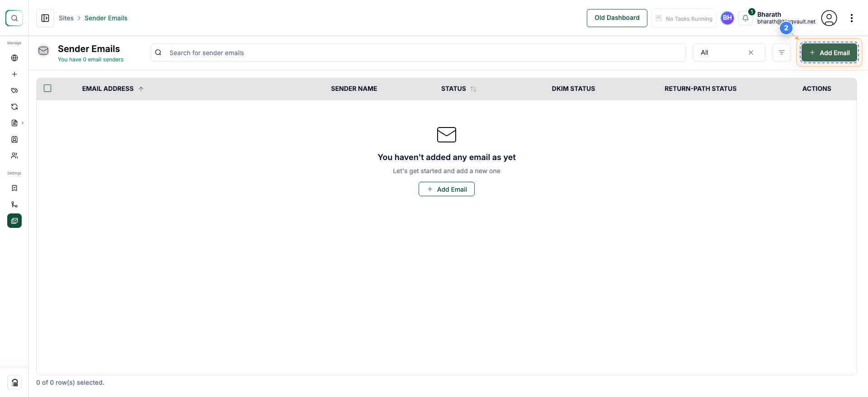Click the Sender Emails breadcrumb
This screenshot has width=868, height=397.
(106, 18)
